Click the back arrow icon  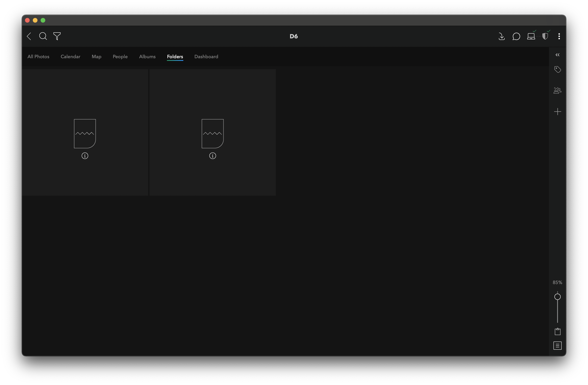coord(29,36)
